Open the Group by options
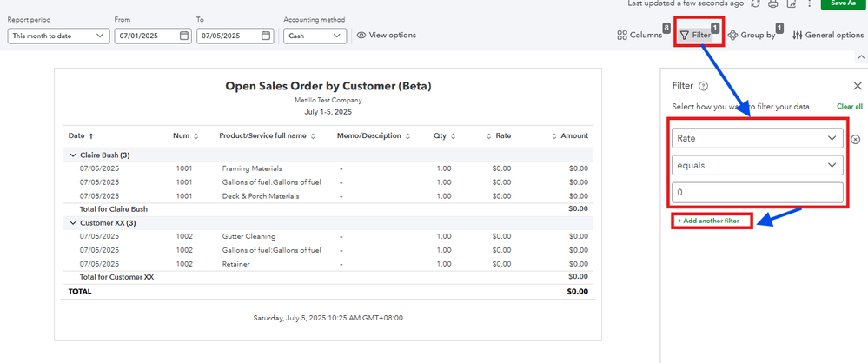Screen dimensions: 868x363 click(752, 35)
